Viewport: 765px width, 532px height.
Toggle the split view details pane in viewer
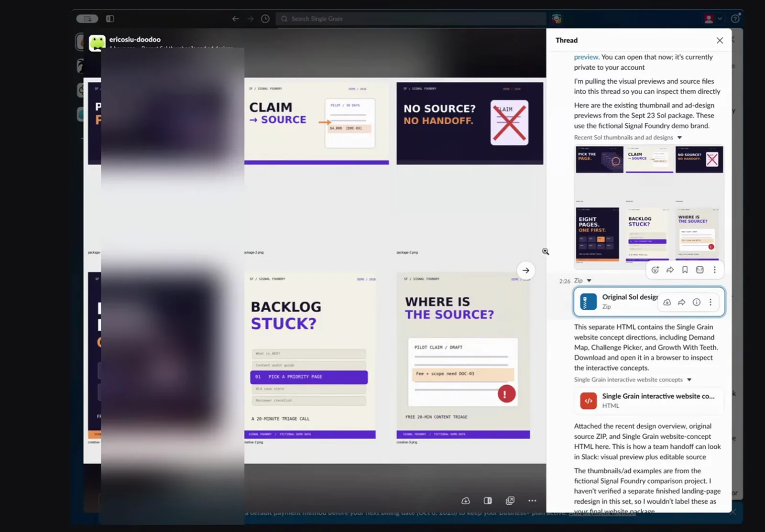(488, 500)
